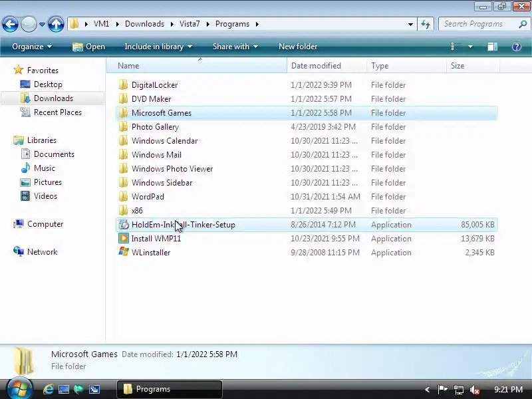Select the Windows Calendar folder icon
This screenshot has height=399, width=532.
pos(124,140)
